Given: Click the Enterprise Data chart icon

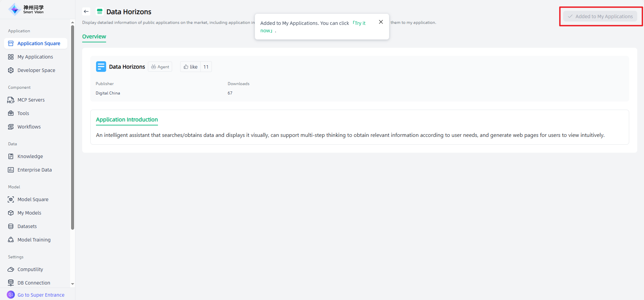Looking at the screenshot, I should point(11,170).
